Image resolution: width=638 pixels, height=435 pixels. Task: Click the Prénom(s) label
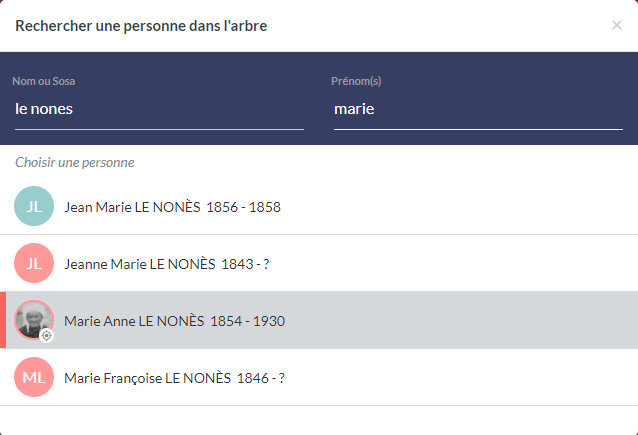[x=356, y=81]
